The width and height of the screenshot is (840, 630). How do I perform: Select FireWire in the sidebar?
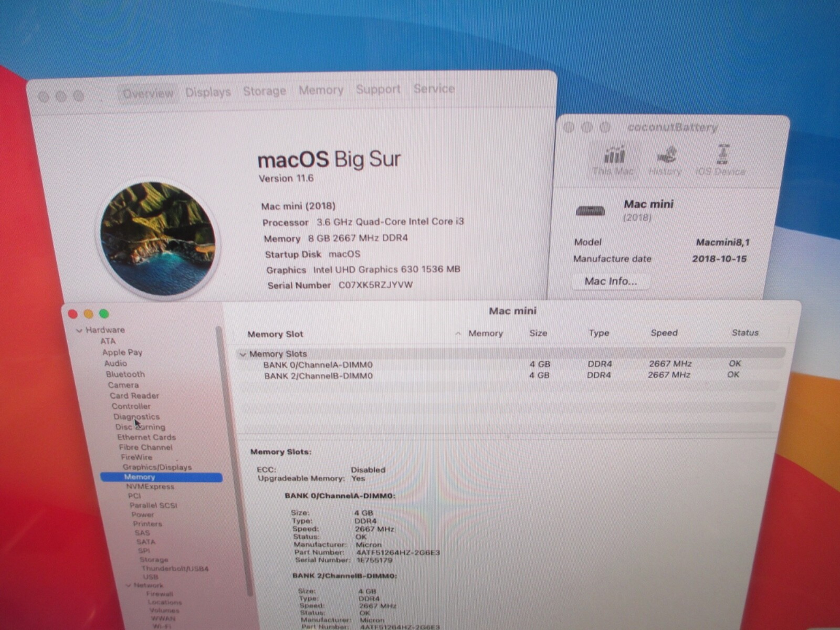point(136,457)
